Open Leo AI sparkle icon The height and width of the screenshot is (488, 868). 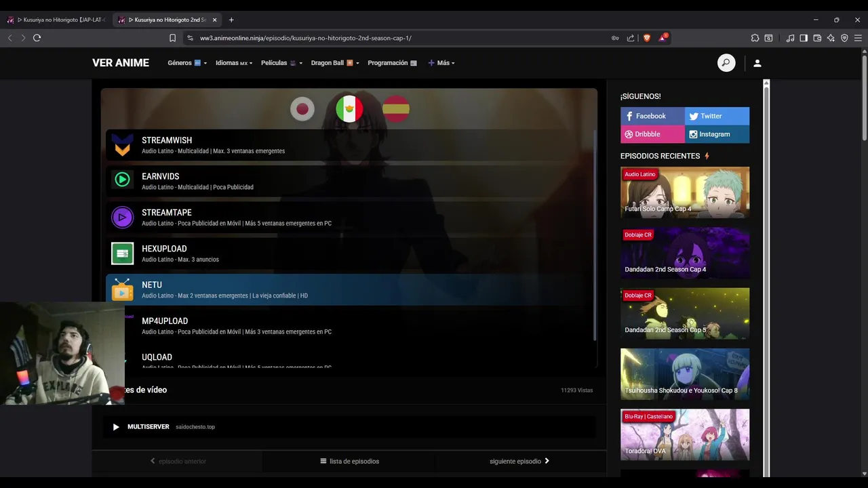831,38
